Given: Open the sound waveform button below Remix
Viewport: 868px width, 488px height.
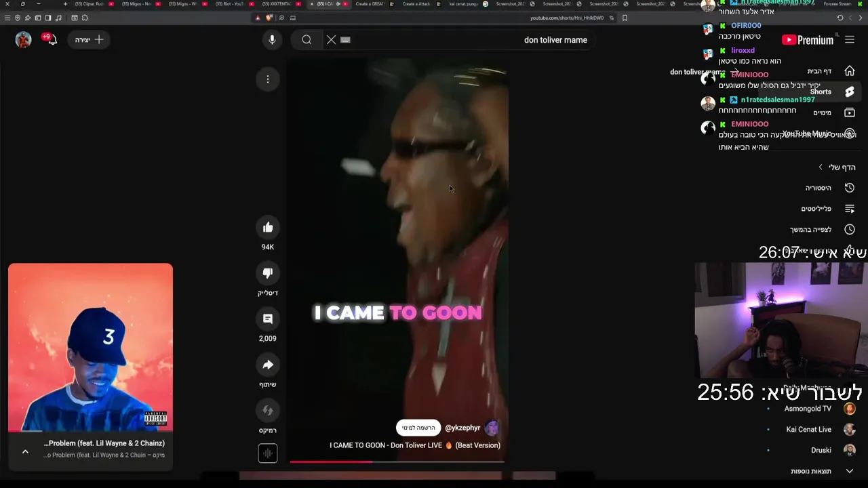Looking at the screenshot, I should coord(268,453).
